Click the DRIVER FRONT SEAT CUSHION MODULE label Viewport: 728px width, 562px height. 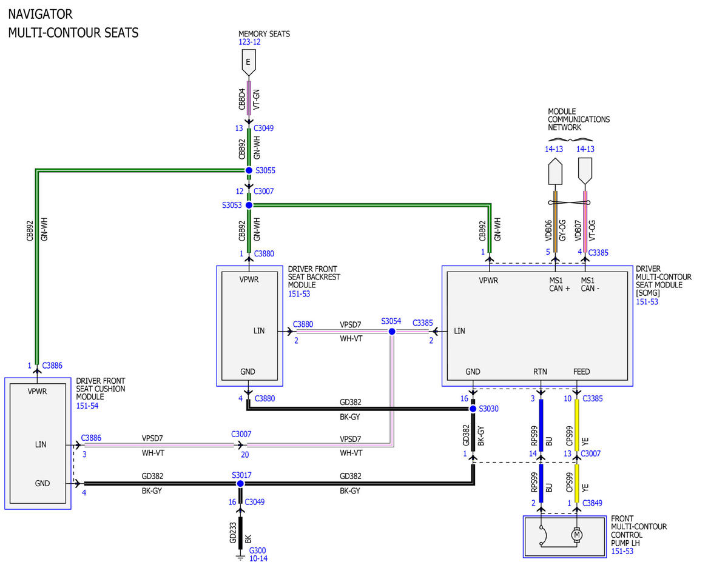101,389
